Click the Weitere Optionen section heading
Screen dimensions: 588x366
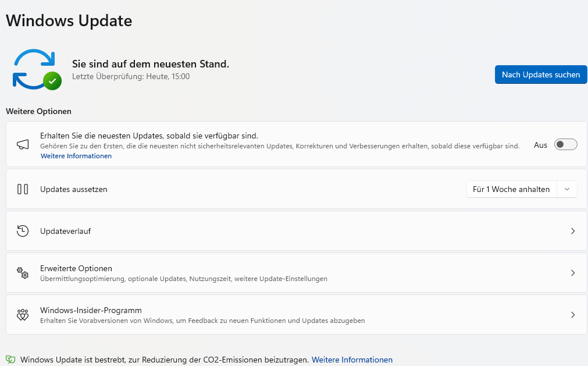pos(38,111)
